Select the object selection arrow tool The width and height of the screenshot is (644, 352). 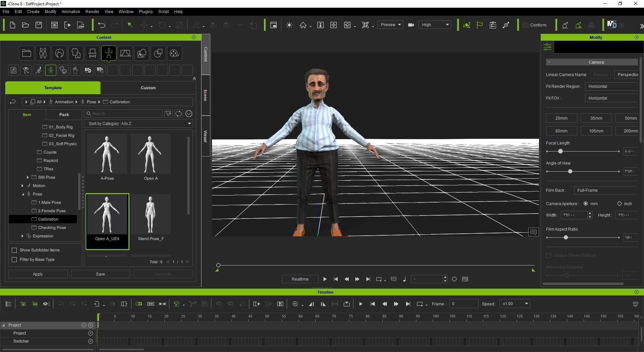click(x=130, y=25)
